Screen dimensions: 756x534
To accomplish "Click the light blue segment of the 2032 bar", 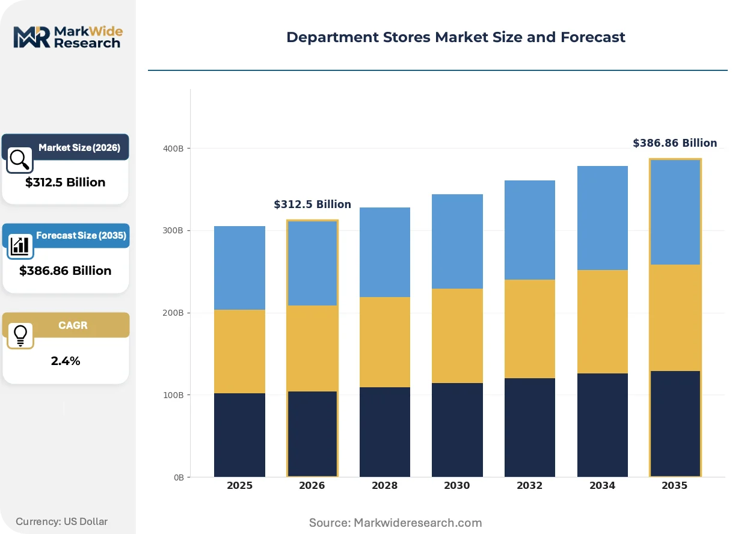I will [530, 230].
